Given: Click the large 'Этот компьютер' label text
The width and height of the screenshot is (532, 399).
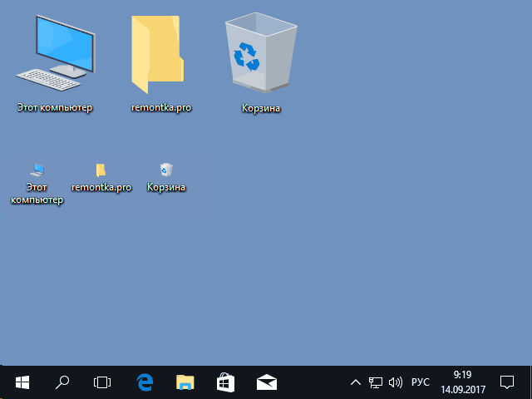Looking at the screenshot, I should point(55,108).
